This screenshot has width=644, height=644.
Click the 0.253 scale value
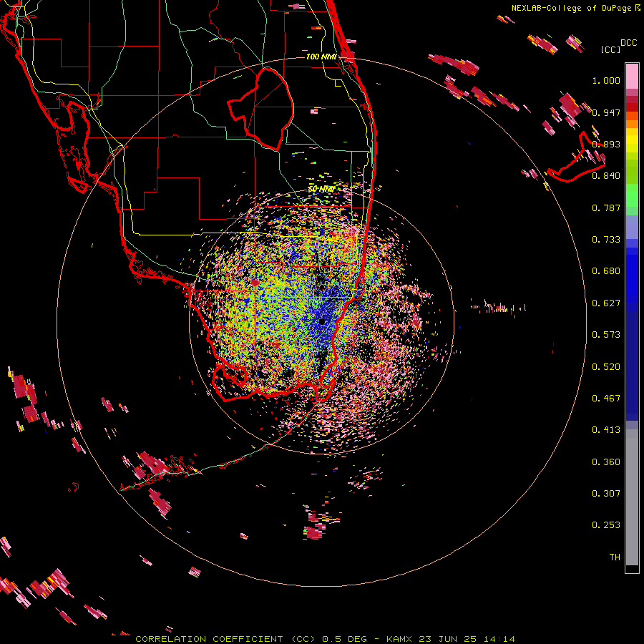tap(606, 525)
